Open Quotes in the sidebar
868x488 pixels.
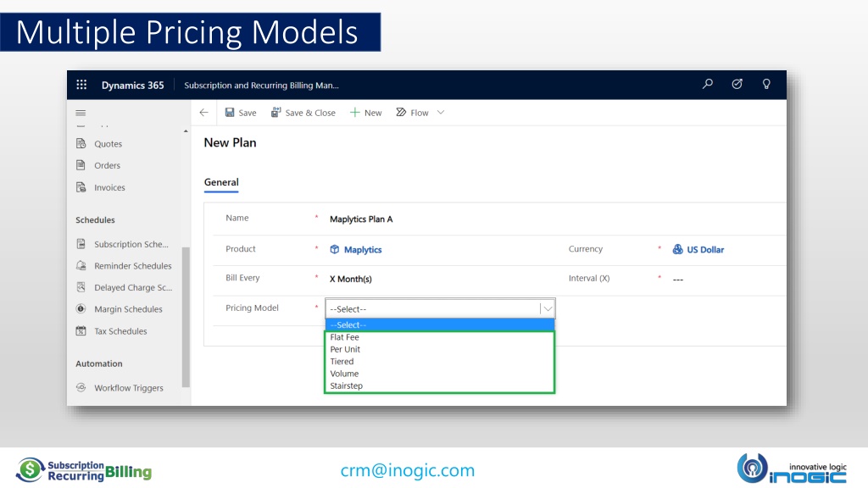(x=108, y=144)
